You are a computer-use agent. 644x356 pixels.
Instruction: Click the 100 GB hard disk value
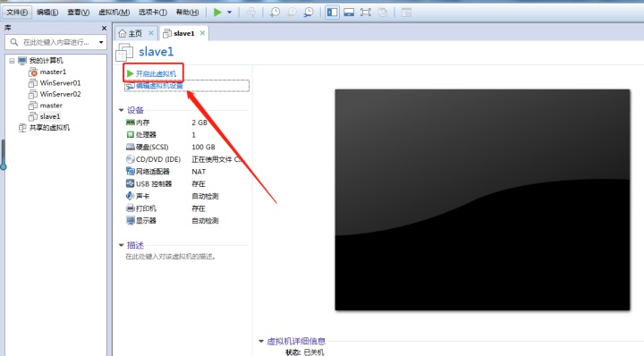(203, 147)
